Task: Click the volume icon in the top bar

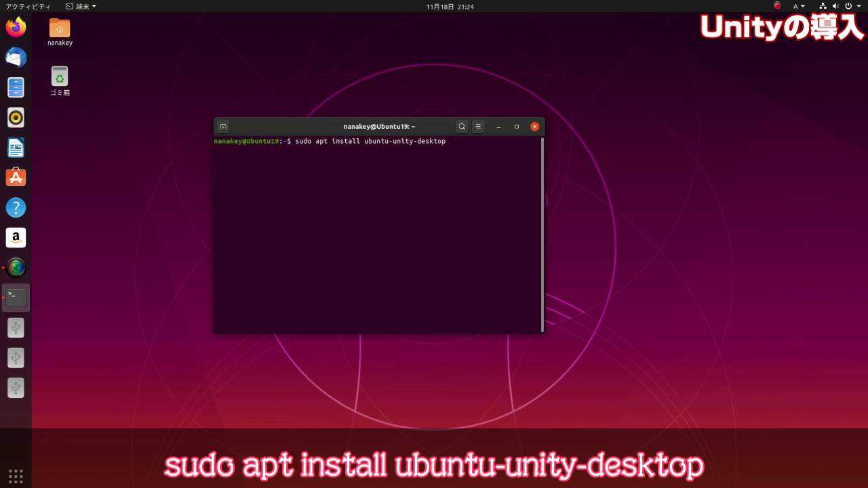Action: click(x=836, y=6)
